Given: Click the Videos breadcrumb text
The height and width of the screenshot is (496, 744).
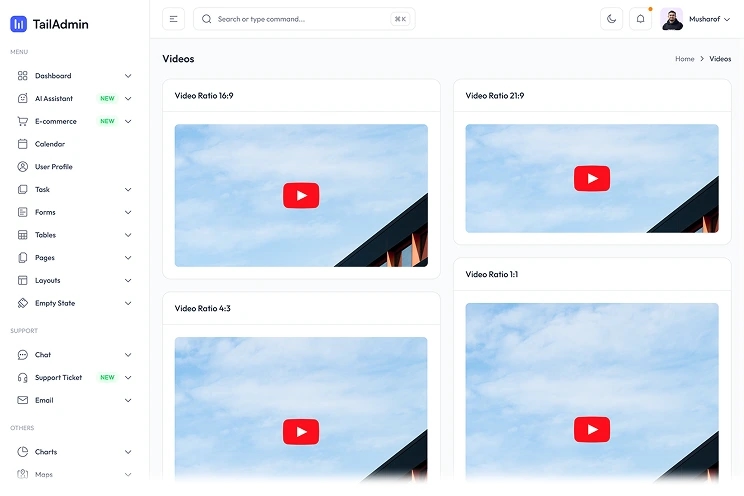Looking at the screenshot, I should point(720,59).
